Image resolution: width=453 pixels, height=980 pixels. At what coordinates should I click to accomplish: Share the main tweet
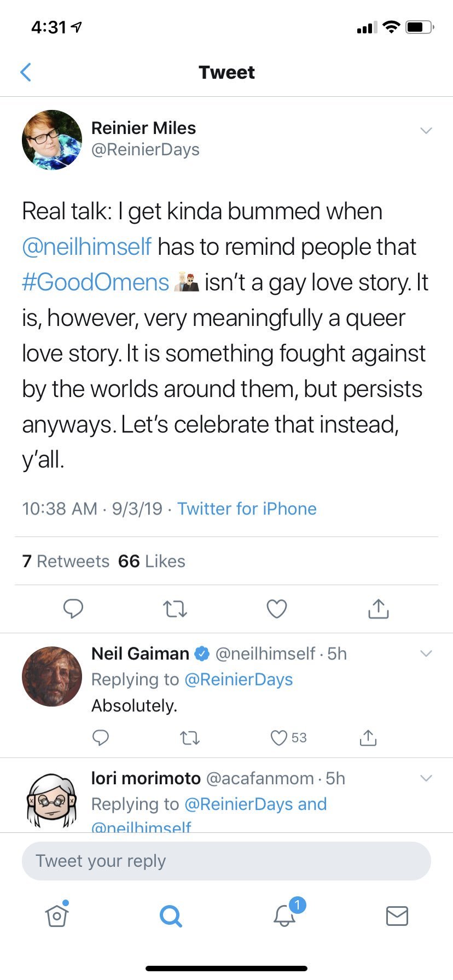378,608
